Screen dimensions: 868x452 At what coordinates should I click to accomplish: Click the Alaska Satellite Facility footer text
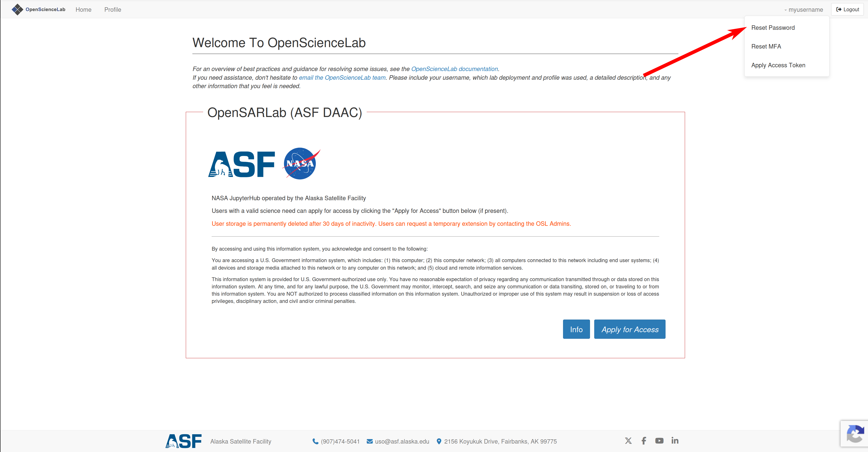coord(241,441)
